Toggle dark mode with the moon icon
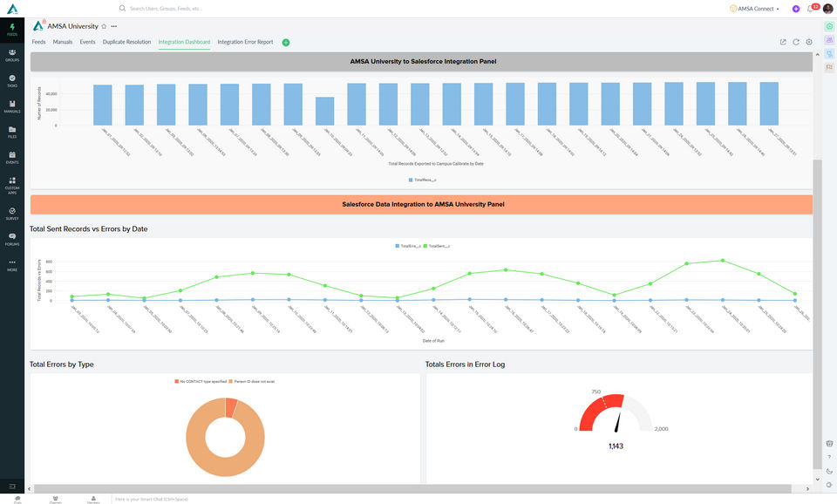 coord(829,472)
